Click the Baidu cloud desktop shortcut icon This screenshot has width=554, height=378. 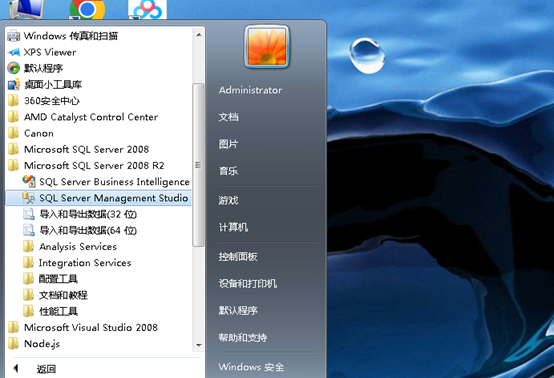(x=147, y=10)
